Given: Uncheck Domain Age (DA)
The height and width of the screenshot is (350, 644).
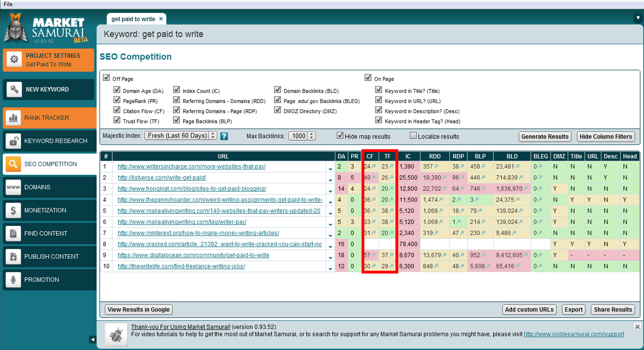Looking at the screenshot, I should [x=117, y=89].
